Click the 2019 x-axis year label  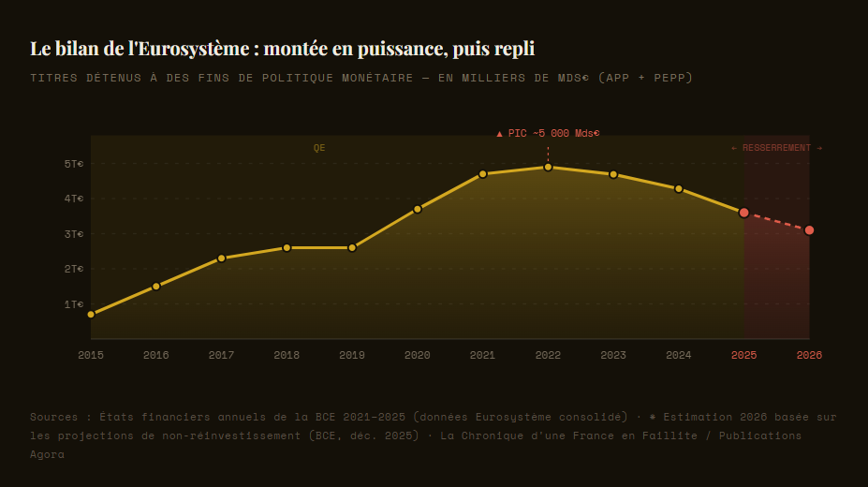pos(352,355)
